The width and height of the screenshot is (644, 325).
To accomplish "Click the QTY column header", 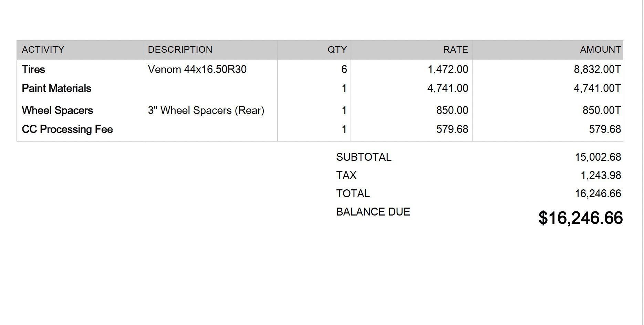I will [337, 50].
